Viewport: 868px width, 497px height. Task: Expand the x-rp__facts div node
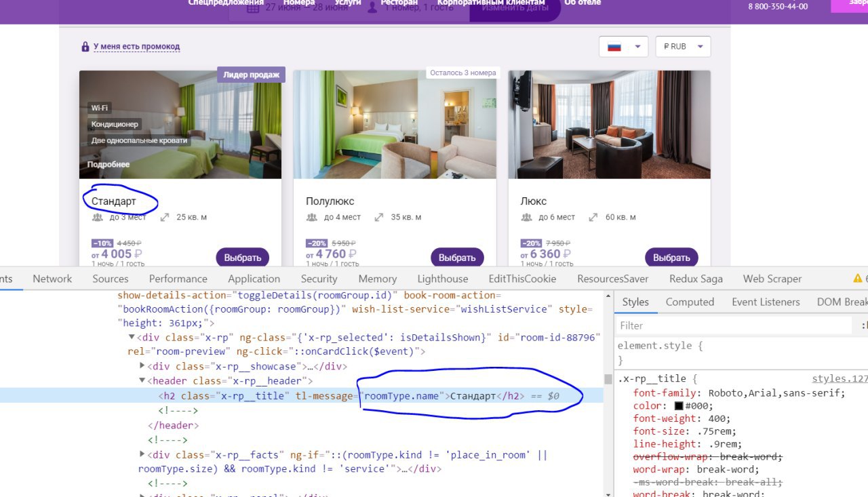pos(142,454)
